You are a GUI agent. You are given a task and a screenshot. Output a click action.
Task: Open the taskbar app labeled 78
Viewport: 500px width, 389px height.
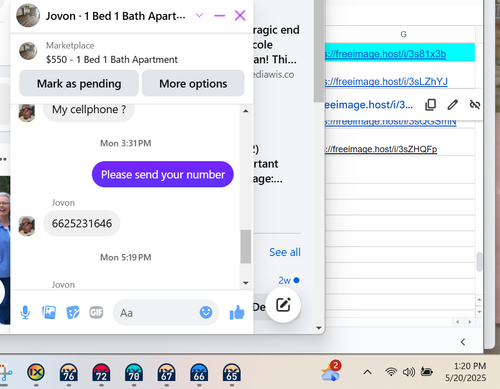[134, 372]
